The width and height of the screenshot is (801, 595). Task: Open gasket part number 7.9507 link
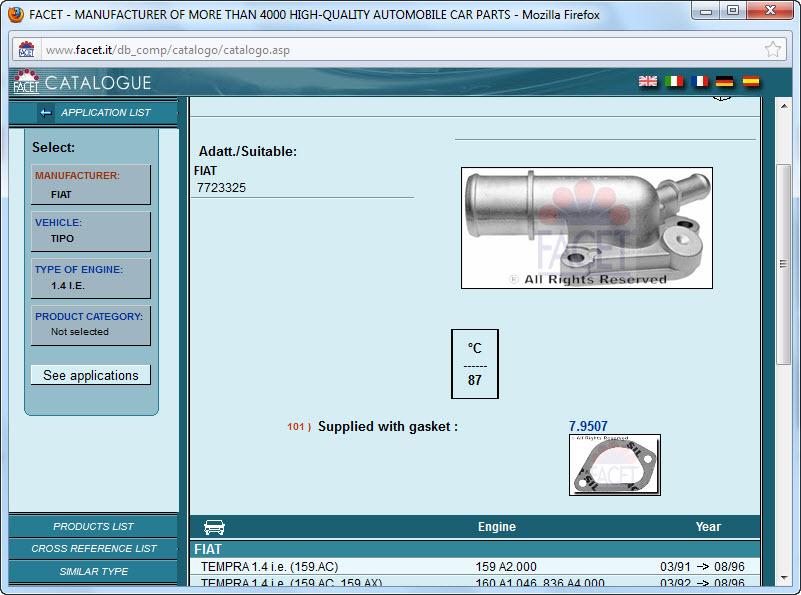point(588,426)
